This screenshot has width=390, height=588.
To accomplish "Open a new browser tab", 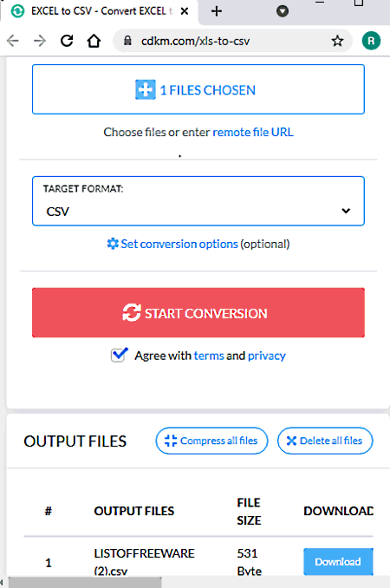I will (x=216, y=11).
